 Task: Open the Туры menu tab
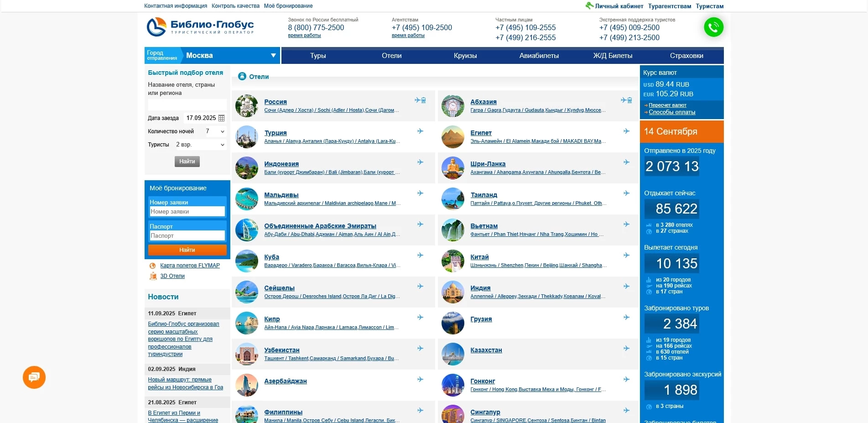coord(318,56)
